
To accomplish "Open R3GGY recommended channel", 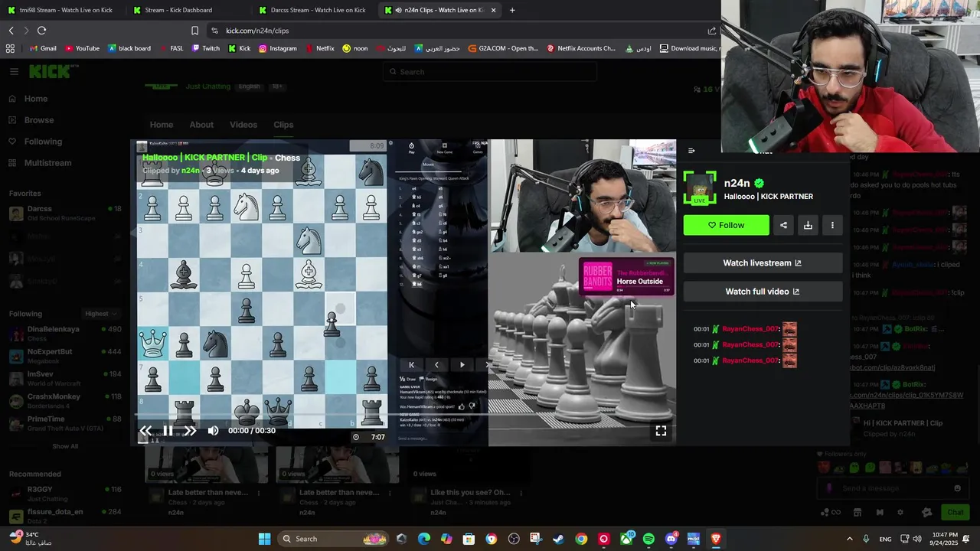I will 65,494.
